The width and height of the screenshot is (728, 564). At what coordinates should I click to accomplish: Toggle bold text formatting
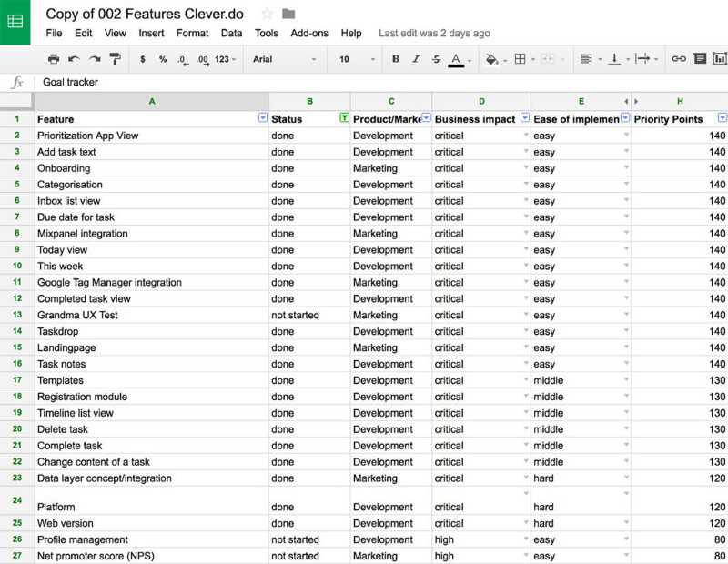(395, 59)
